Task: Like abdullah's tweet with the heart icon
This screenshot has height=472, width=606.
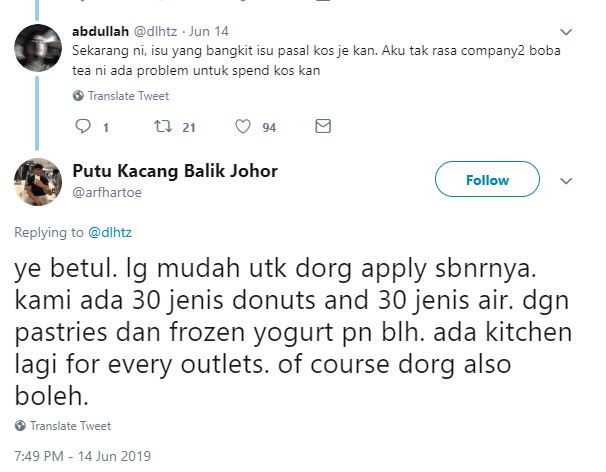Action: 243,127
